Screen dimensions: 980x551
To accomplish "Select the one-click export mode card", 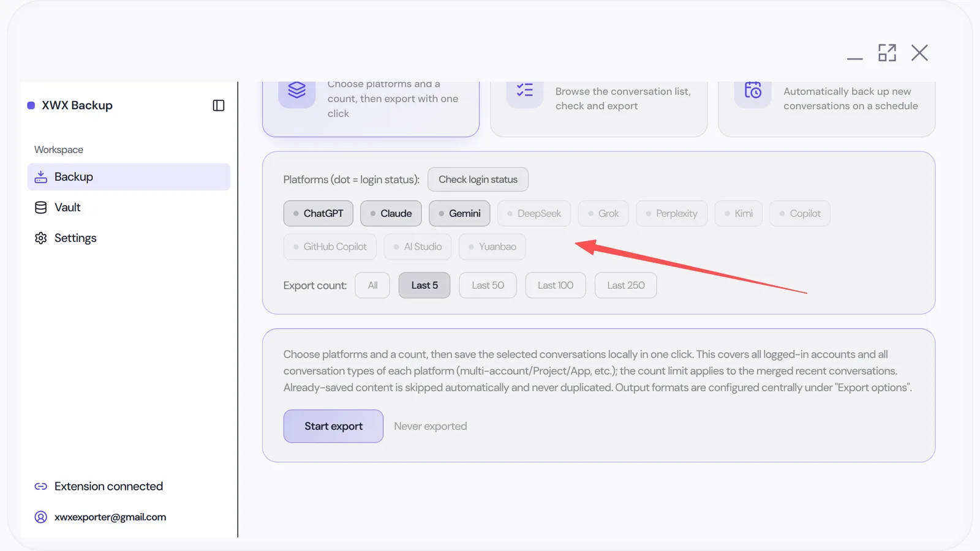I will pos(371,109).
